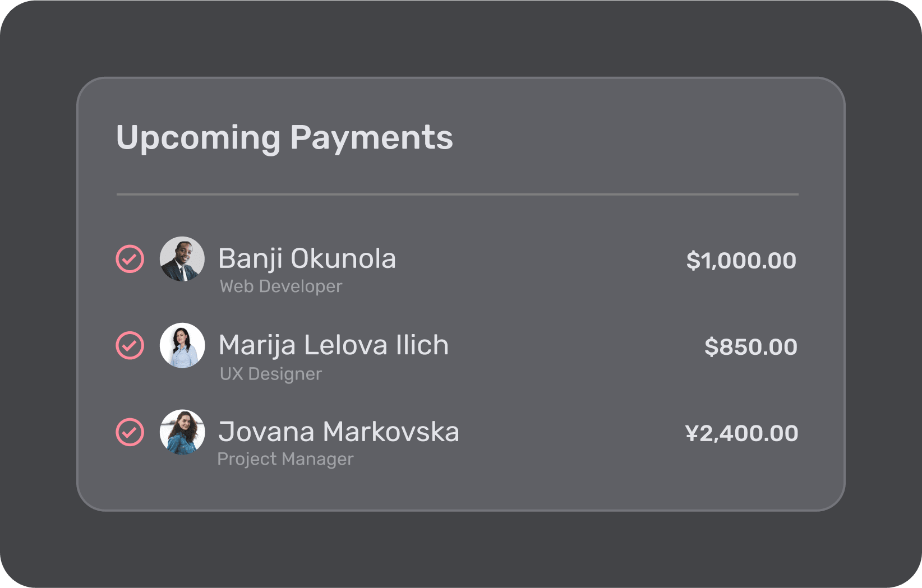Click the Web Developer role label
This screenshot has height=588, width=922.
tap(281, 286)
